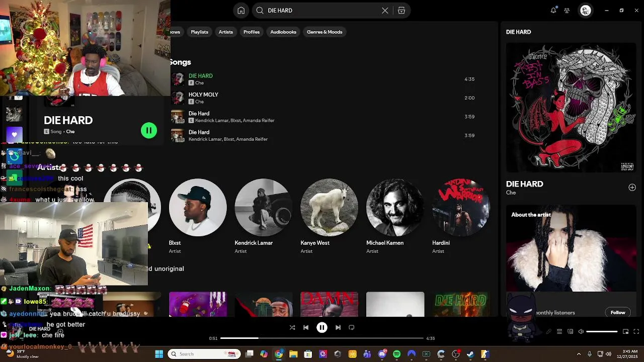The image size is (644, 362).
Task: Open the Spotify profile avatar menu
Action: click(x=585, y=10)
